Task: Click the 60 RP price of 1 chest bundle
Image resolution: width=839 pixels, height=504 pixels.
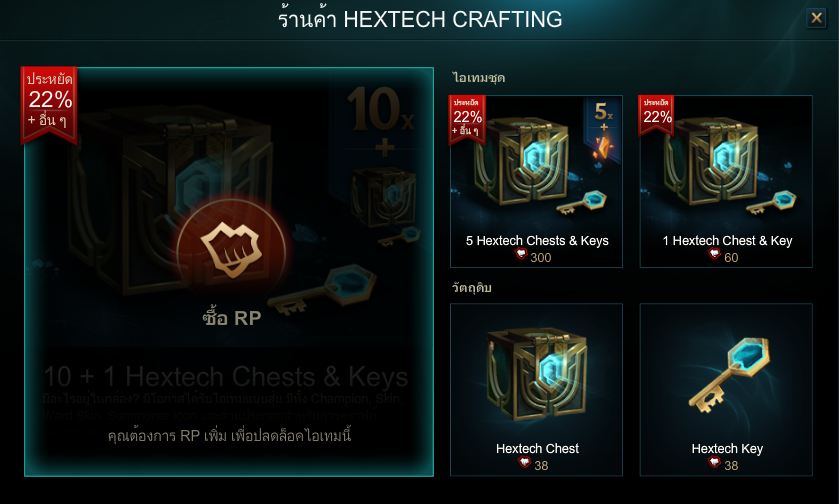Action: click(x=723, y=257)
